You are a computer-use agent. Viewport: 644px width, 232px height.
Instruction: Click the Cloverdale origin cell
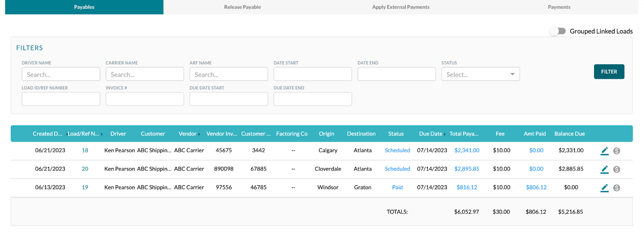(x=328, y=169)
